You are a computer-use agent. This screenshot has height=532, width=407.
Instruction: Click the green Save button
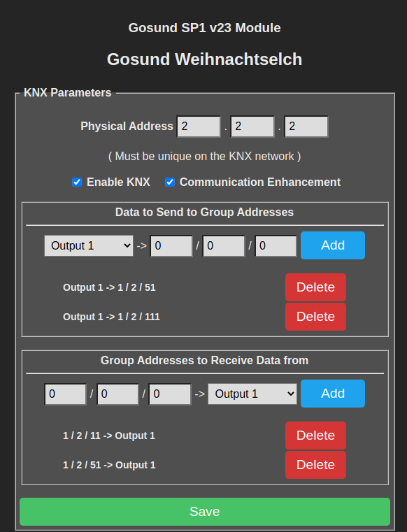click(x=205, y=512)
